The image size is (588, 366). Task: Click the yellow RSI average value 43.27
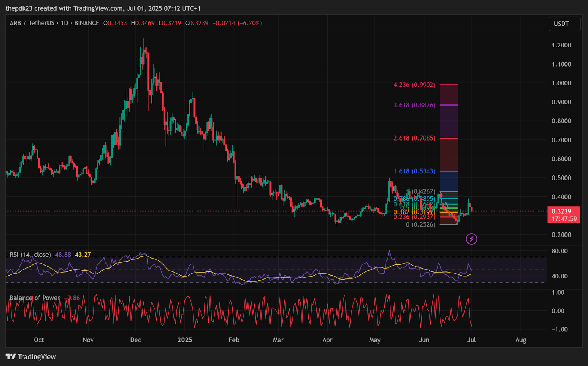83,254
